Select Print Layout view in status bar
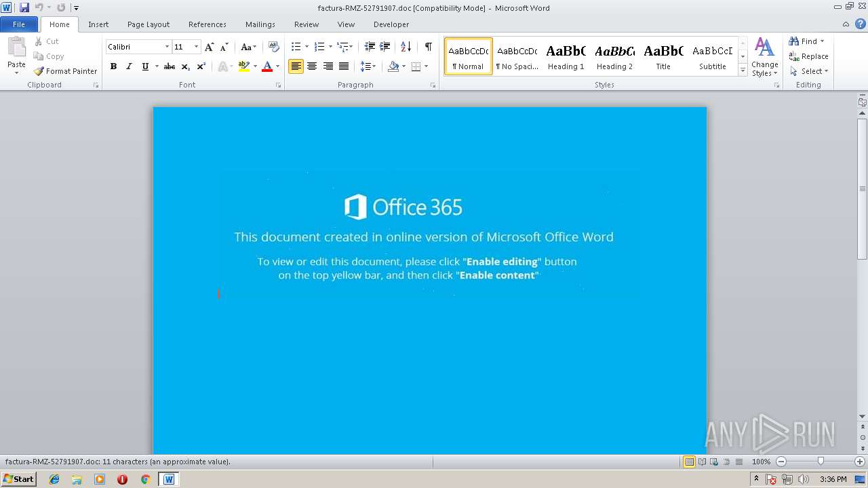The image size is (868, 488). click(690, 462)
